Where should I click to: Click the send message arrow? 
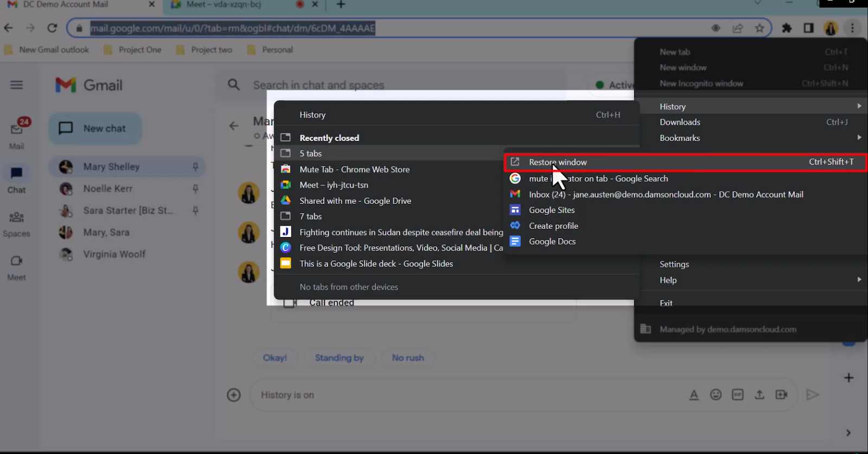pos(812,395)
